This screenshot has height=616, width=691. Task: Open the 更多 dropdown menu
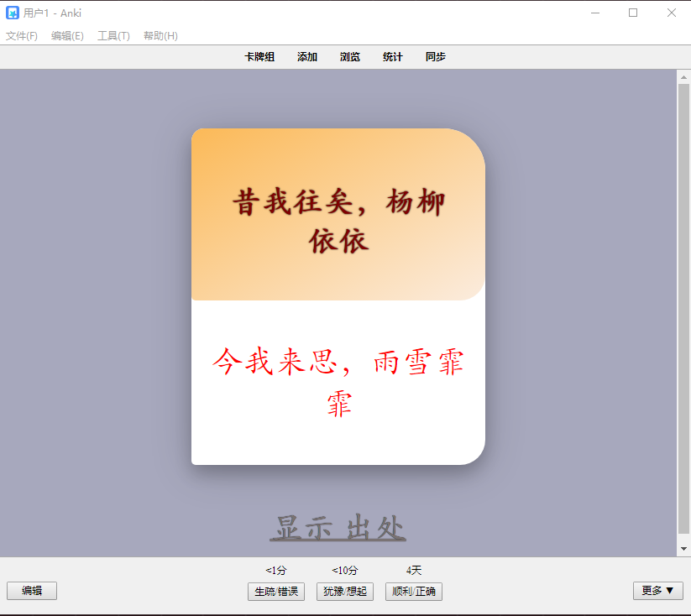(x=658, y=591)
